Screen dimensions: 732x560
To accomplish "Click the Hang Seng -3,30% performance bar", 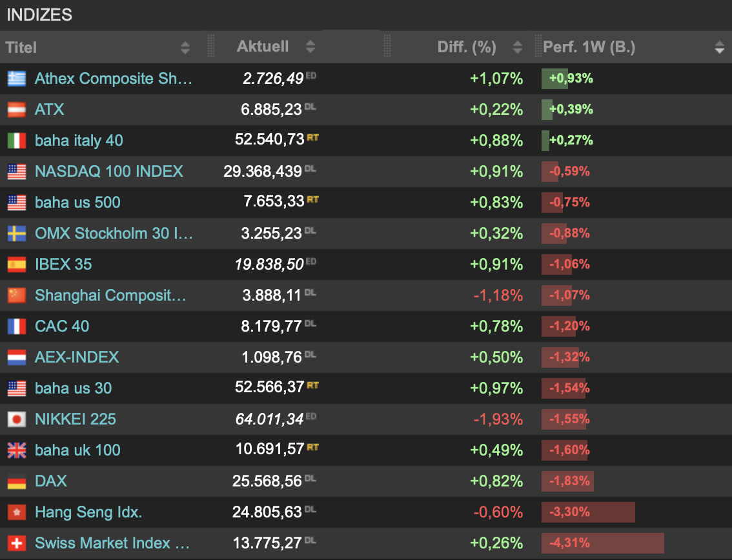I will [x=588, y=512].
